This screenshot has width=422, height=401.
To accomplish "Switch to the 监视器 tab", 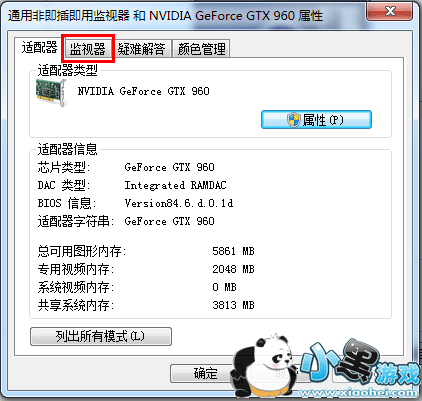I will (x=87, y=49).
